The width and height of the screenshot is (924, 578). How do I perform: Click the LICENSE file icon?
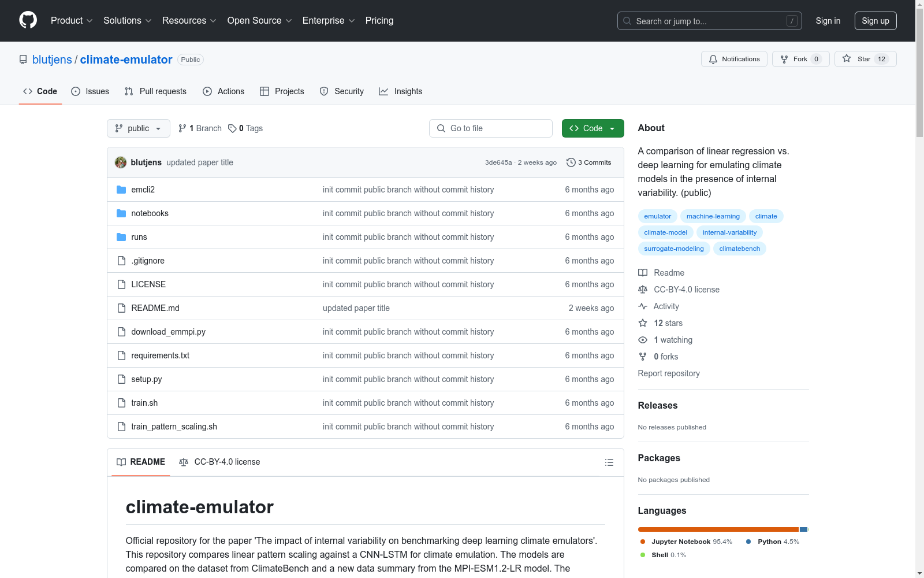pos(121,284)
